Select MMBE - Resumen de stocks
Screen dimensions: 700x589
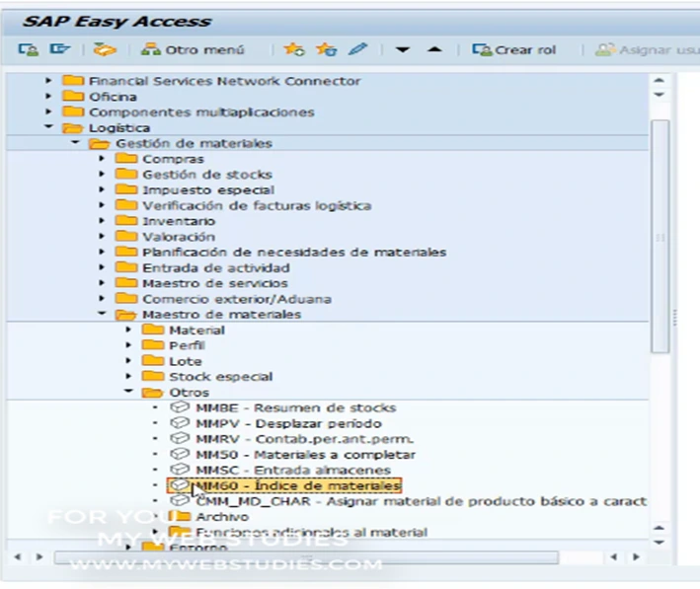(x=296, y=407)
